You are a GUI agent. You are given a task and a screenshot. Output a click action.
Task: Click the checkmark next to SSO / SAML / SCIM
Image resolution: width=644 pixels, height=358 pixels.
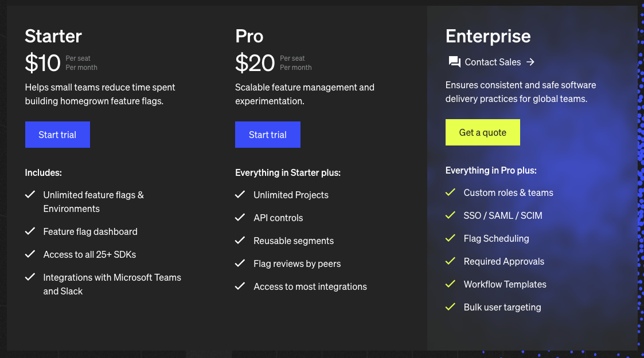pyautogui.click(x=451, y=215)
